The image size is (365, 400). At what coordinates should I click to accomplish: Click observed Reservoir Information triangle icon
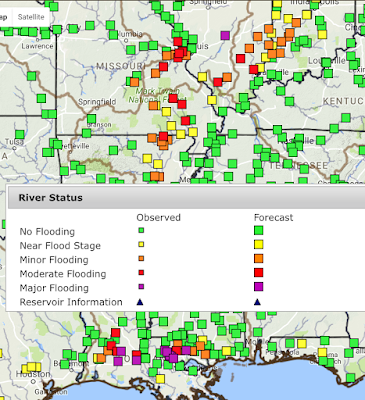click(140, 302)
